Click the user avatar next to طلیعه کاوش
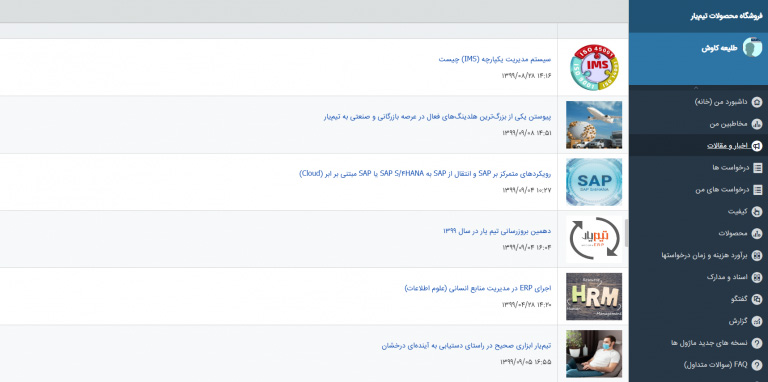This screenshot has width=768, height=382. point(752,48)
